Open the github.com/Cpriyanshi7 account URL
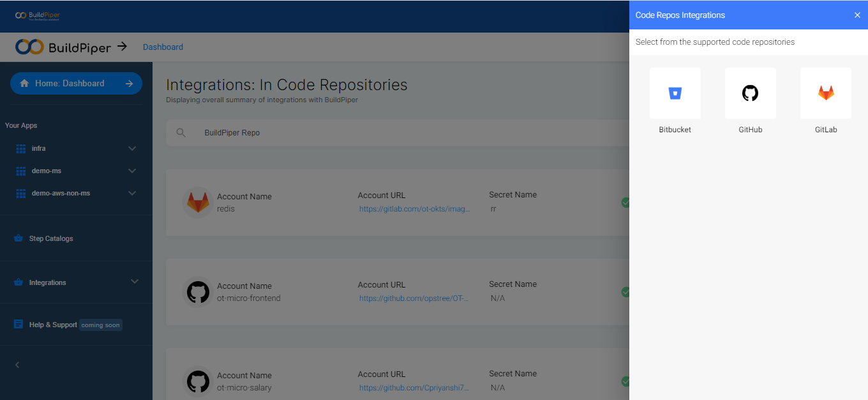The image size is (868, 400). point(414,388)
